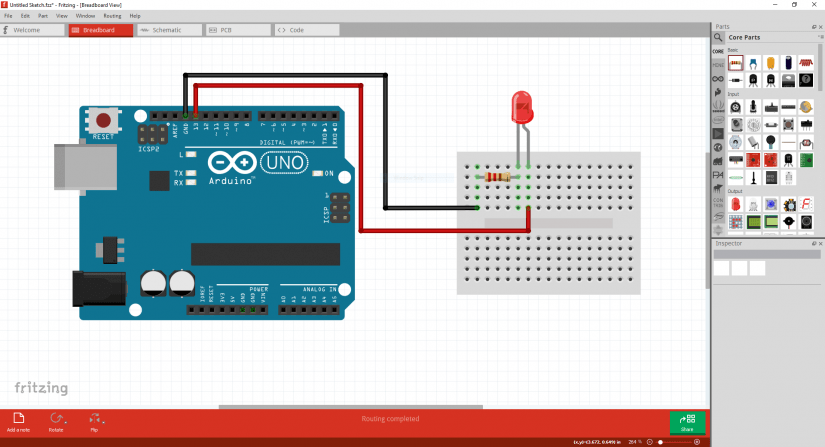Close the Inspector panel
This screenshot has width=825, height=447.
pos(820,243)
